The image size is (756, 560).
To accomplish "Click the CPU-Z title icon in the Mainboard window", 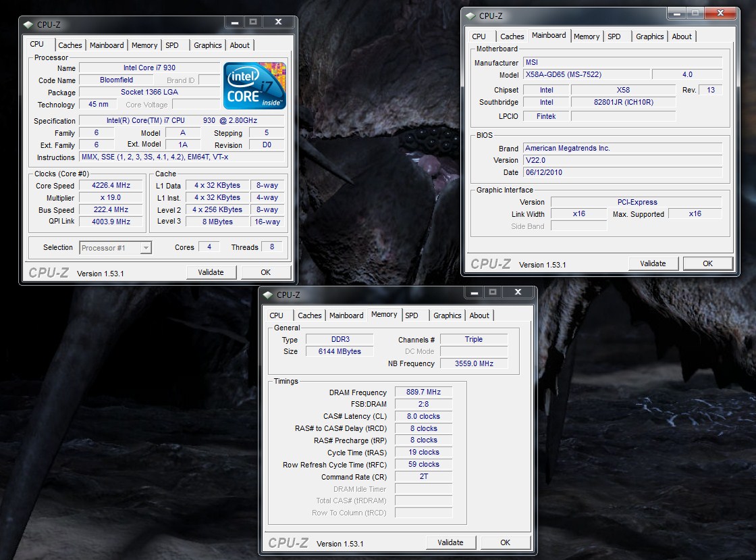I will pyautogui.click(x=470, y=16).
